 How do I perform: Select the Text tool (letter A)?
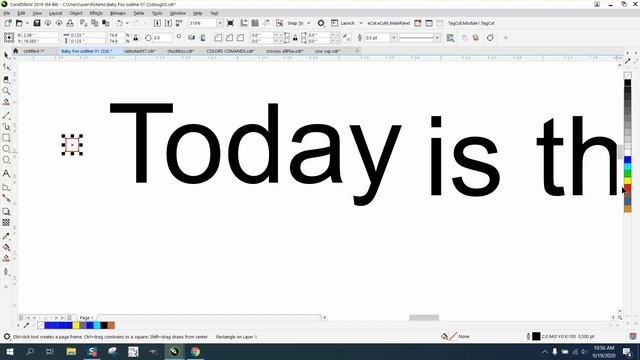coord(6,173)
